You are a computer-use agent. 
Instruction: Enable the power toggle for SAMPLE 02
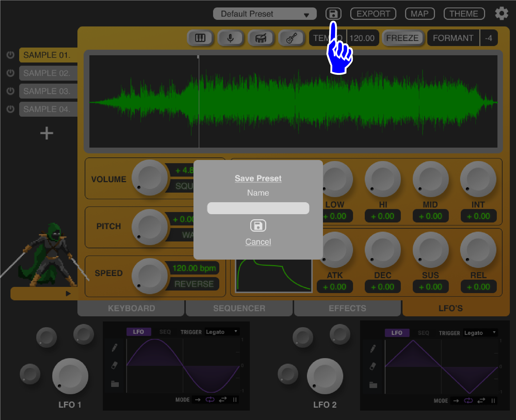click(x=10, y=73)
